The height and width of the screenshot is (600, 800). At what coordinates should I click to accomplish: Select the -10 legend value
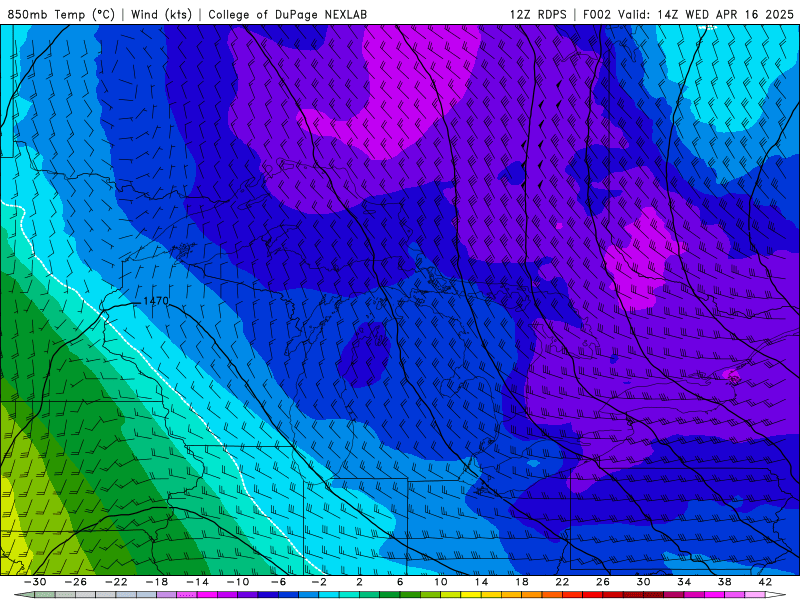[238, 582]
